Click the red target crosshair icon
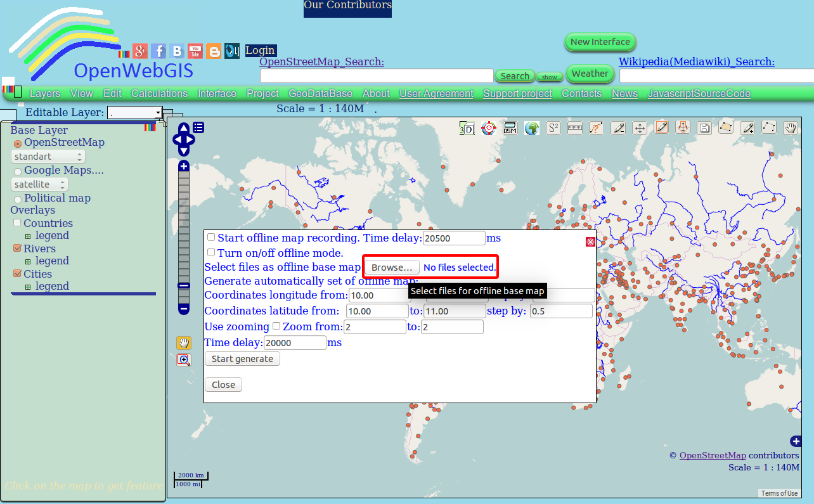Image resolution: width=814 pixels, height=504 pixels. pos(488,128)
